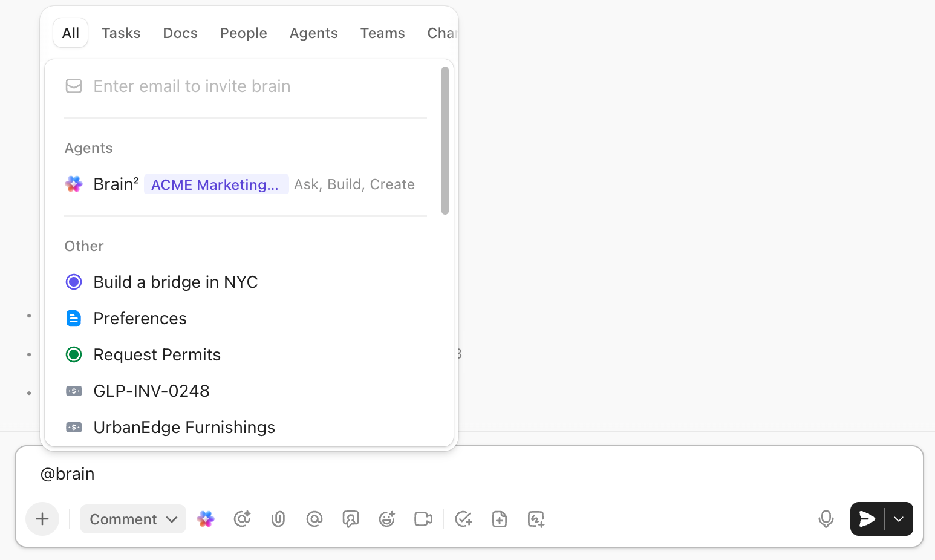Click the email invite input field
The image size is (935, 560).
[246, 86]
